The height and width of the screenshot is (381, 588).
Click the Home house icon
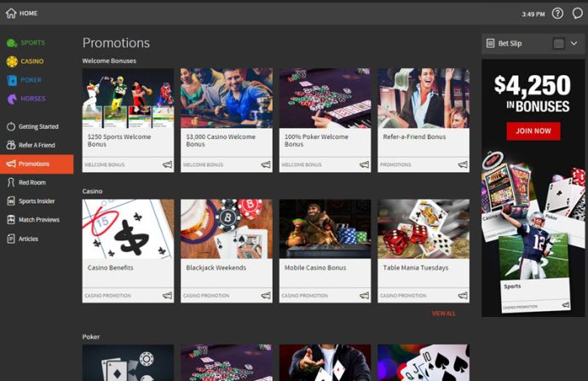pos(11,13)
